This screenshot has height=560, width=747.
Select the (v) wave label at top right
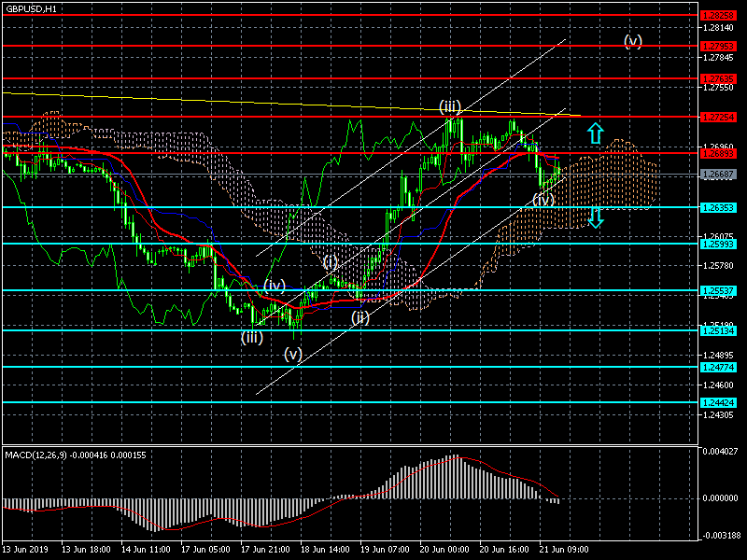[633, 41]
